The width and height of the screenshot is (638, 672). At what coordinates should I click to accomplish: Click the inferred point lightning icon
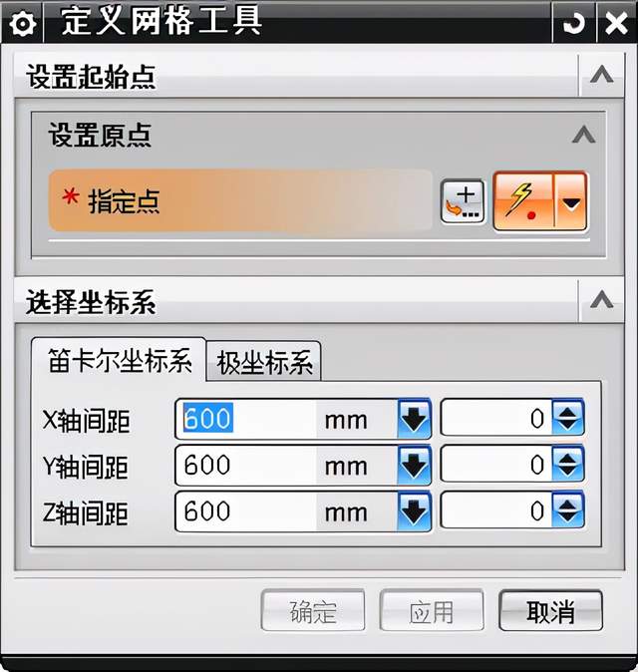click(x=523, y=201)
